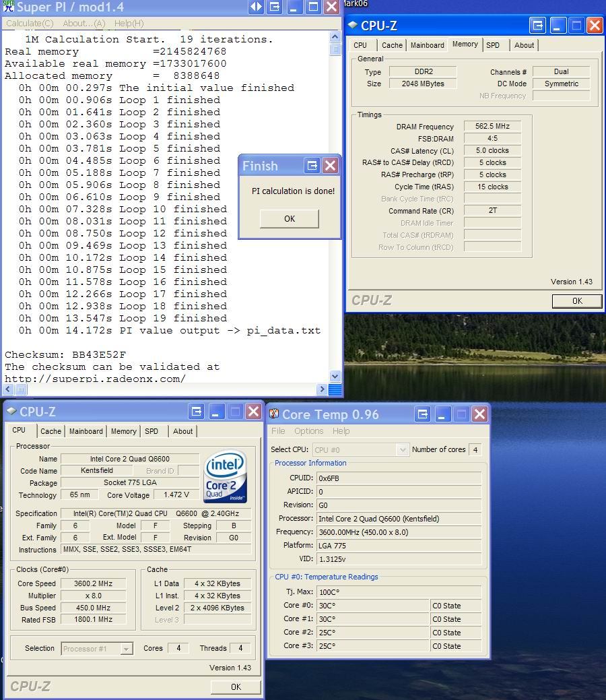Click the Tj. Max 100C° field

click(399, 592)
